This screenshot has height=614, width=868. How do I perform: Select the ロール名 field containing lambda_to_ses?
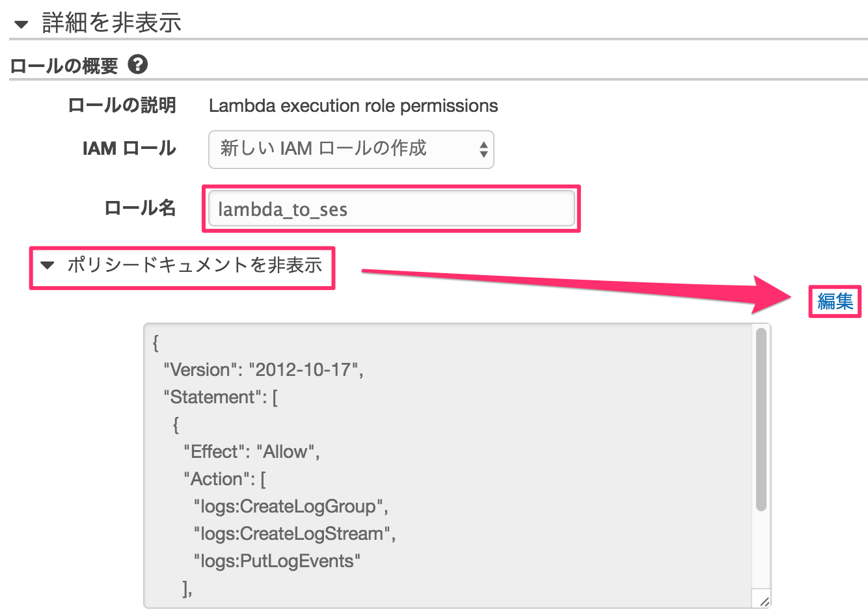pyautogui.click(x=390, y=209)
